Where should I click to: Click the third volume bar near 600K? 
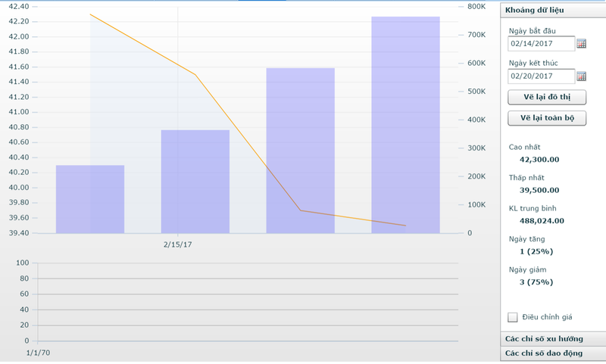click(x=300, y=151)
